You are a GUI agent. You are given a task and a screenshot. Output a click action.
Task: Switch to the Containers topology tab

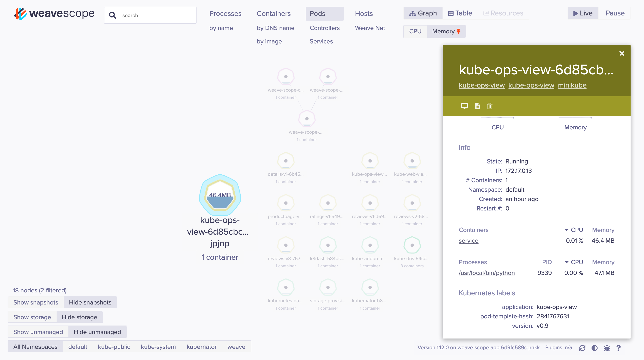[x=273, y=13]
